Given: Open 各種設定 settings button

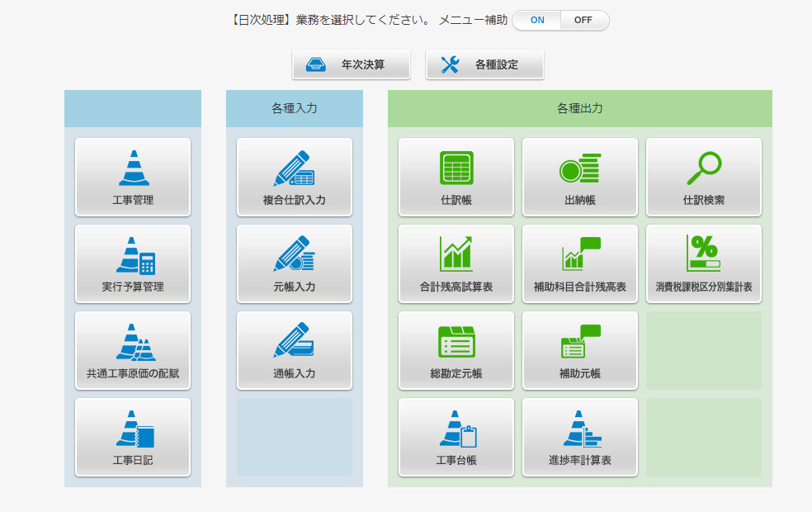Looking at the screenshot, I should [484, 64].
